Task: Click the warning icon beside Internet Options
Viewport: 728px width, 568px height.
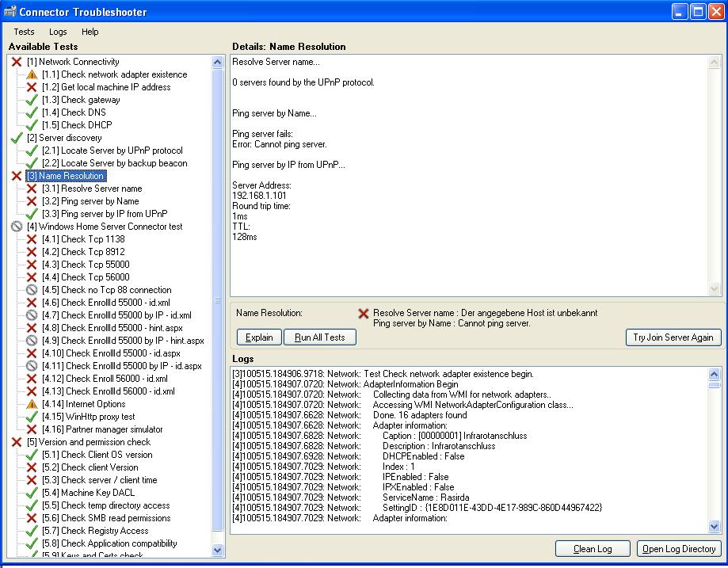Action: (x=32, y=404)
